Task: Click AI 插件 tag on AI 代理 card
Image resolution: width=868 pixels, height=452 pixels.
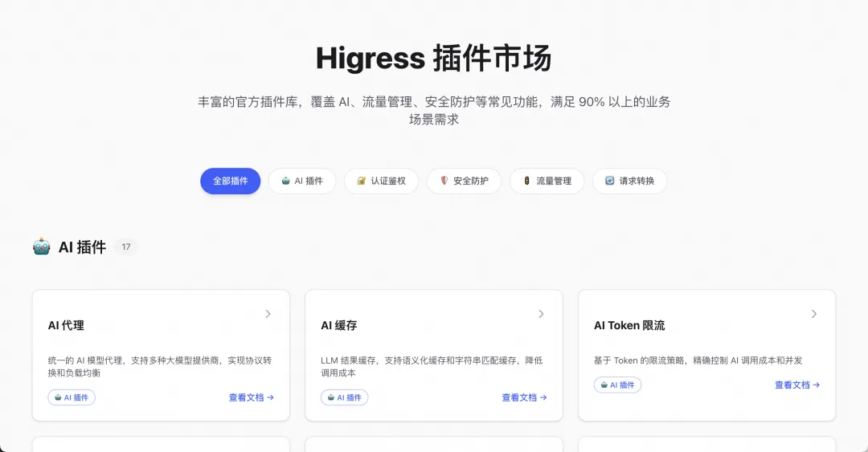Action: point(72,397)
